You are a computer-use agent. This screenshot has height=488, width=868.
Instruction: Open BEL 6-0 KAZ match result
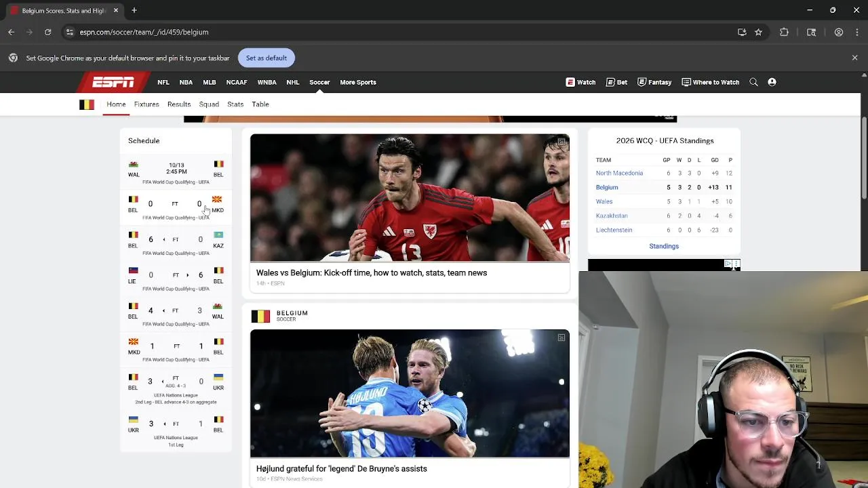point(176,243)
